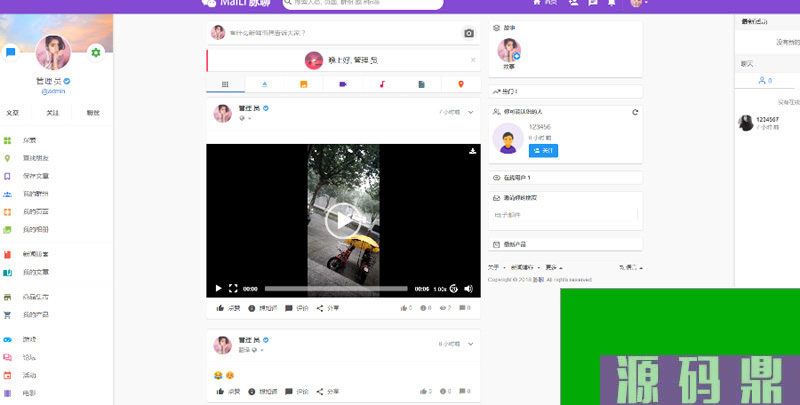Select the red location pin filter tab
This screenshot has height=405, width=800.
pos(461,84)
